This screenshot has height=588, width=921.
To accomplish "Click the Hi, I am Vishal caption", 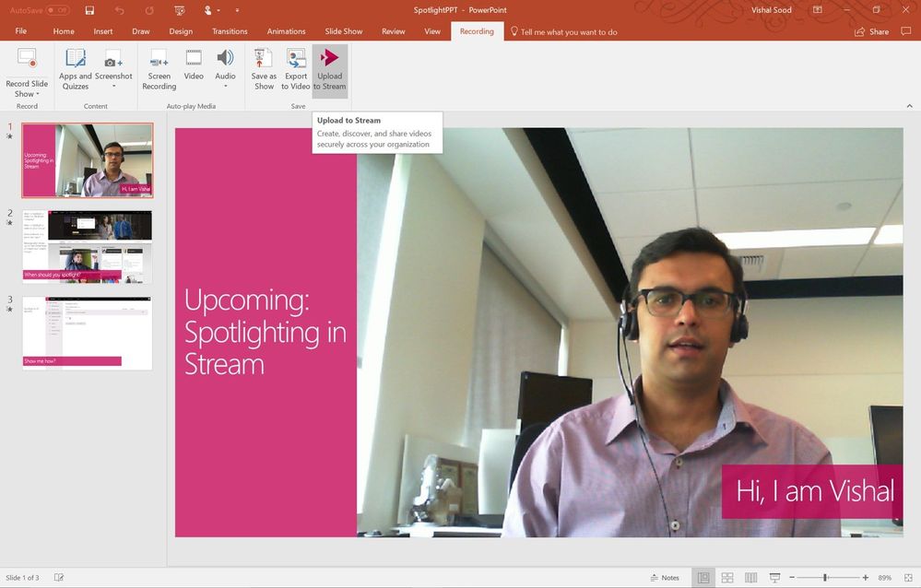I will pos(814,491).
